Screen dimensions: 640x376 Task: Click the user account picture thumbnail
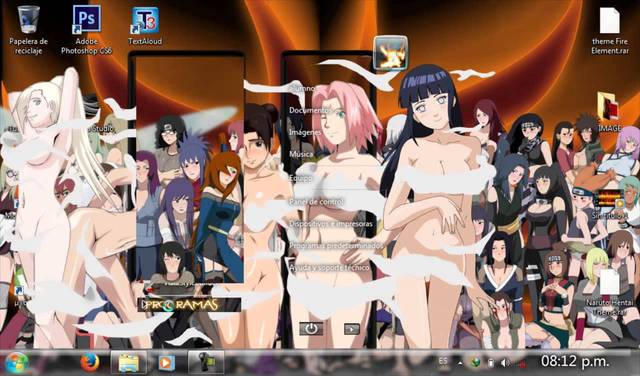(391, 53)
